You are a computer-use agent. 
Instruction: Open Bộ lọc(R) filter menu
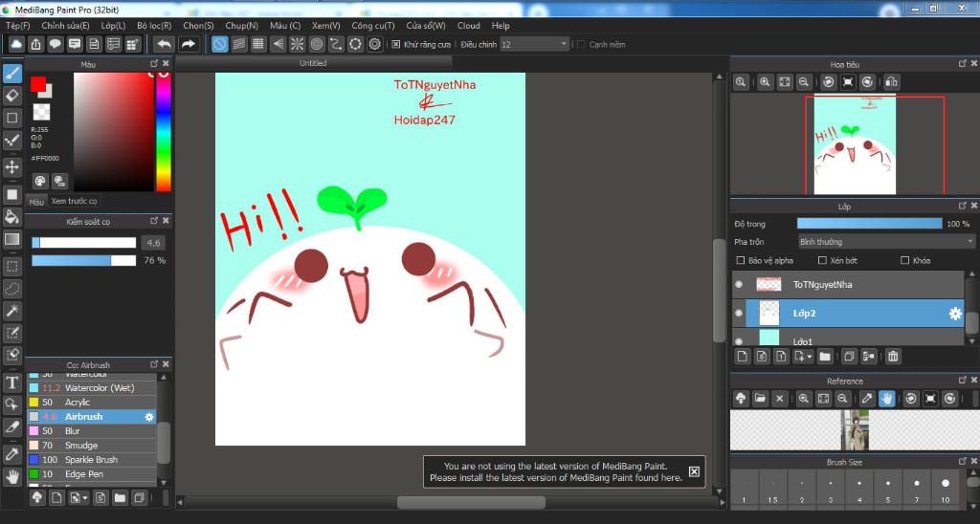[x=154, y=26]
